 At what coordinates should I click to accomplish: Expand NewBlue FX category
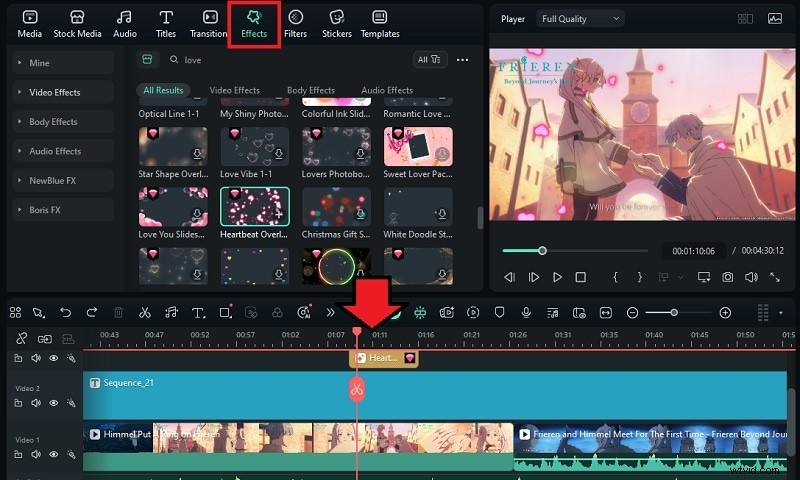pyautogui.click(x=63, y=181)
